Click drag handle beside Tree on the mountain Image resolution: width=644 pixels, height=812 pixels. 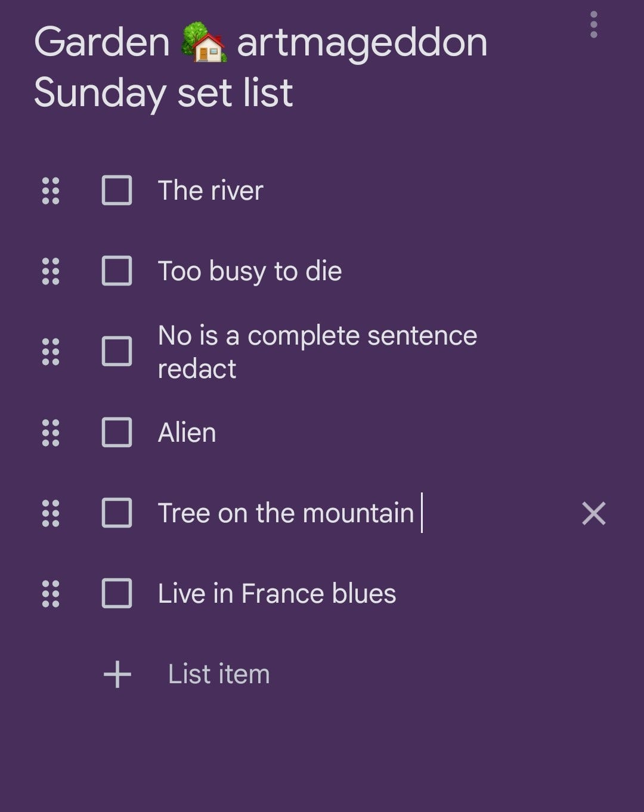pos(51,513)
